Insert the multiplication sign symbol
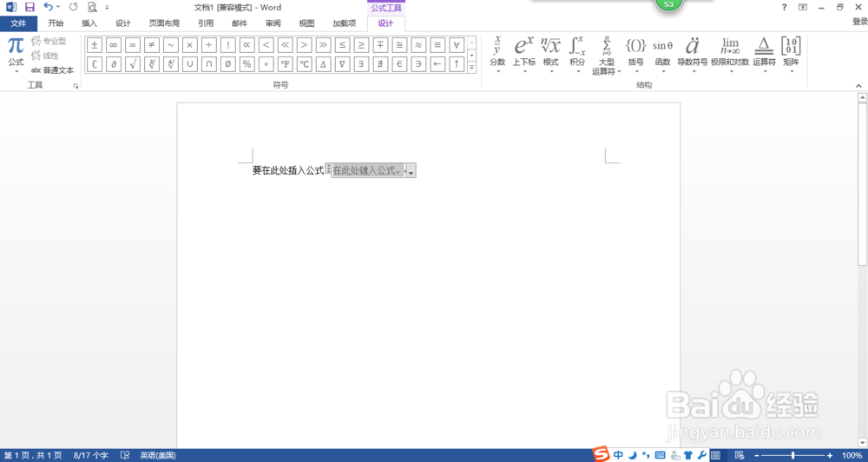868x462 pixels. point(190,45)
